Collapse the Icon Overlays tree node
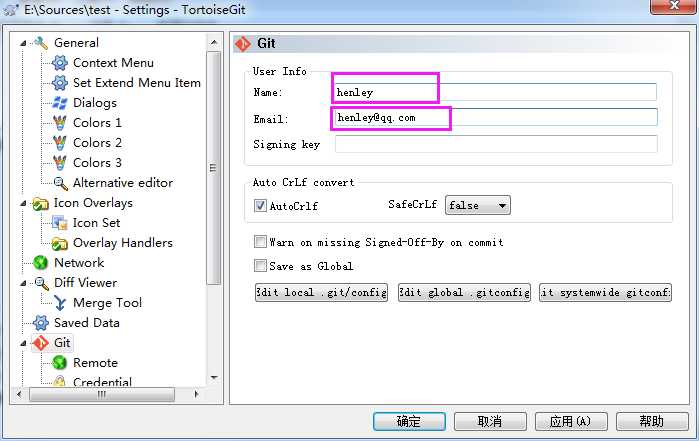This screenshot has width=699, height=441. coord(23,203)
